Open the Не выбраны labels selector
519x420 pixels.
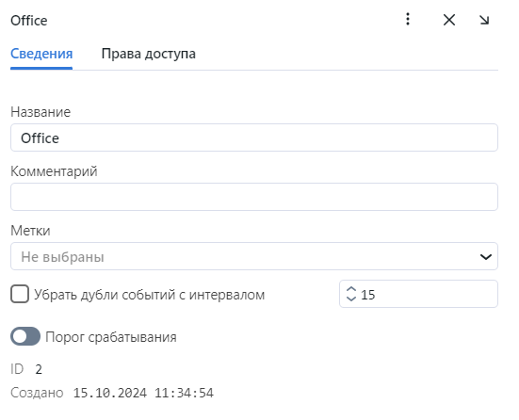[x=254, y=256]
